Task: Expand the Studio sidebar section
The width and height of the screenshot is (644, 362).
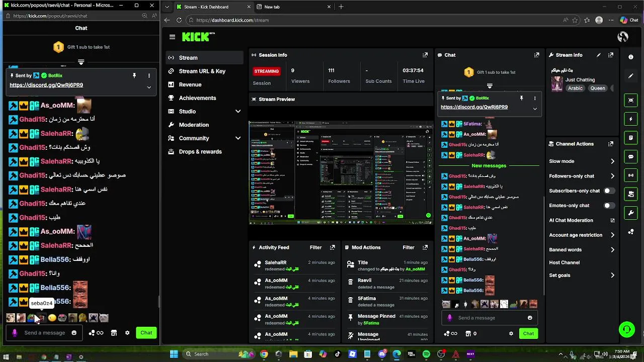Action: click(238, 111)
